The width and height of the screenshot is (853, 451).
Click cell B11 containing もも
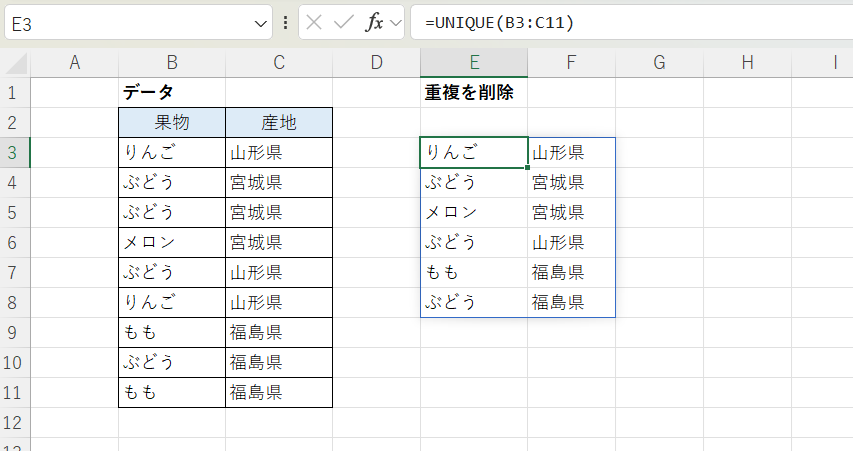pos(172,392)
